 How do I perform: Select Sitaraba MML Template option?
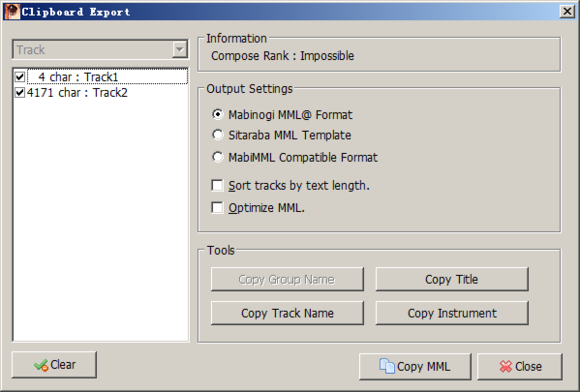[218, 135]
